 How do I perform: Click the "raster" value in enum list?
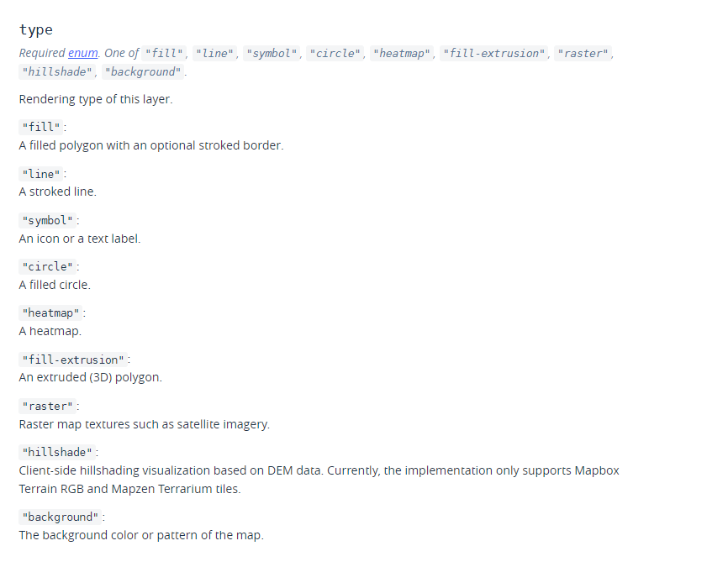click(583, 54)
